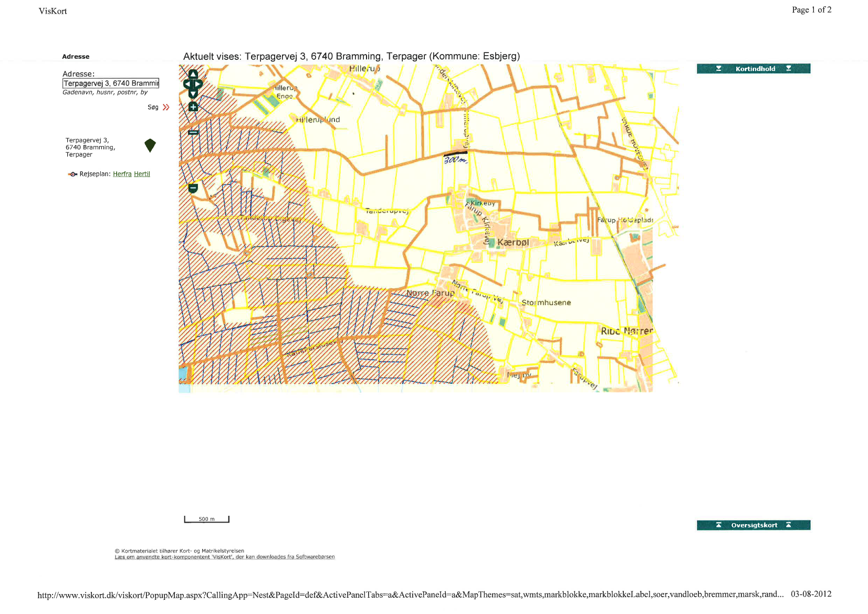Image resolution: width=868 pixels, height=614 pixels.
Task: Pan the map down with the arrow
Action: click(x=193, y=94)
